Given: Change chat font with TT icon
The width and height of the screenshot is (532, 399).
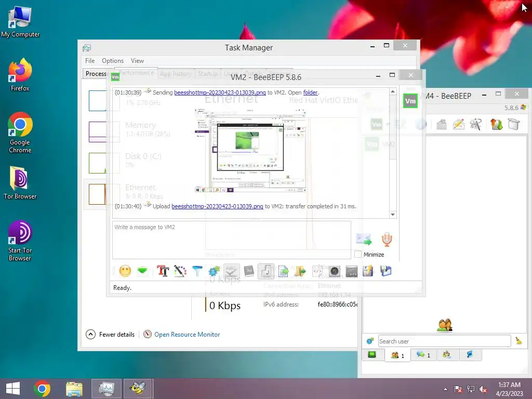Looking at the screenshot, I should click(163, 271).
